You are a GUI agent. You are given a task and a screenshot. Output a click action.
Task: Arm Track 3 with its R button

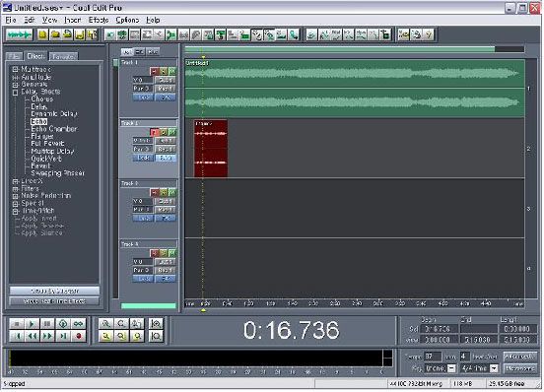(155, 192)
